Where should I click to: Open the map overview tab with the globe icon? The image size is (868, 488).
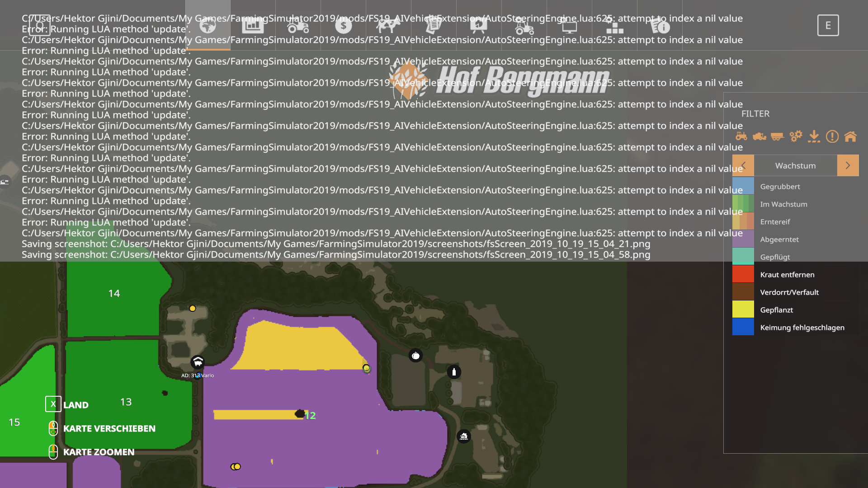click(207, 26)
